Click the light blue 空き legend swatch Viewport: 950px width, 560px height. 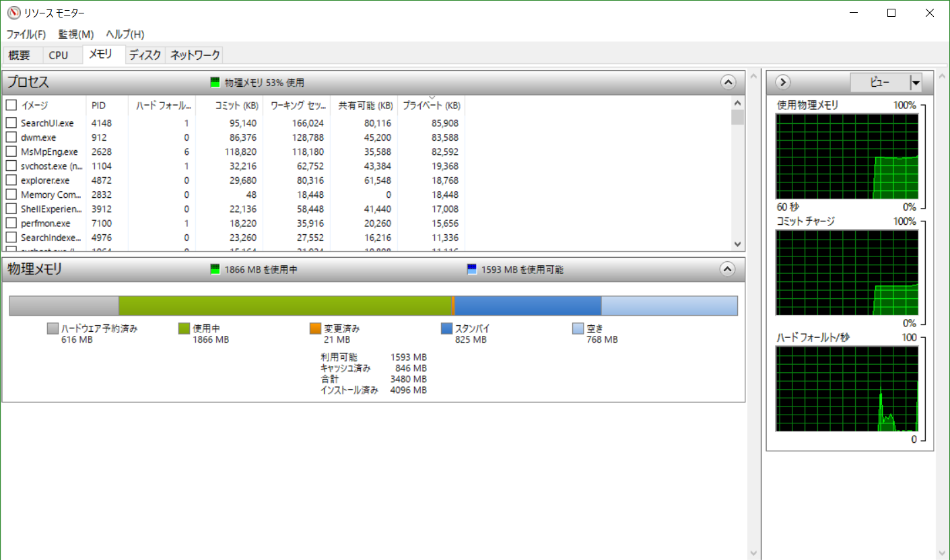(x=578, y=328)
